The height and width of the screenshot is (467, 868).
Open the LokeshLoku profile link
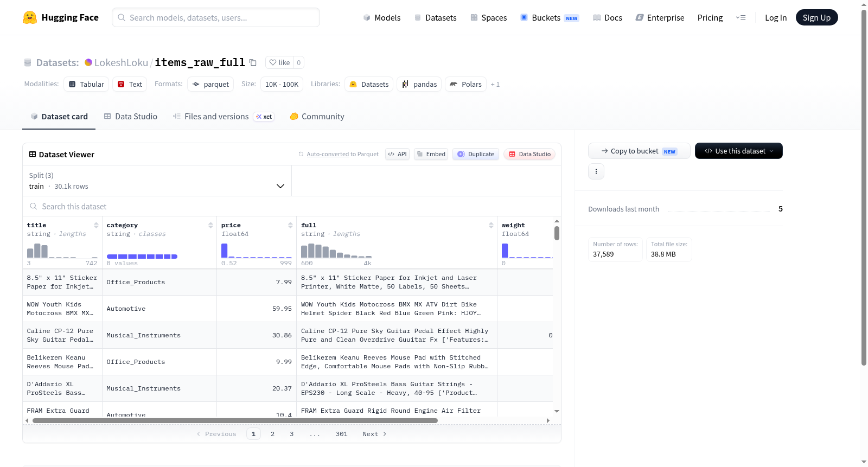point(121,62)
